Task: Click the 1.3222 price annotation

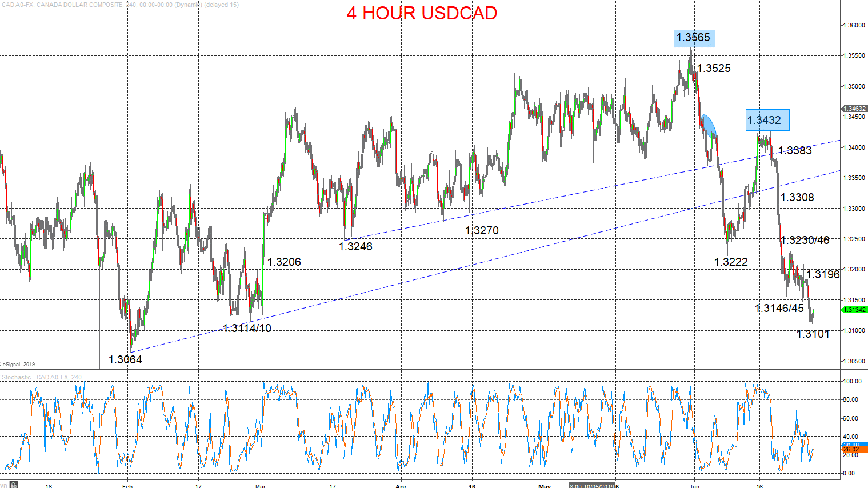Action: (x=731, y=262)
